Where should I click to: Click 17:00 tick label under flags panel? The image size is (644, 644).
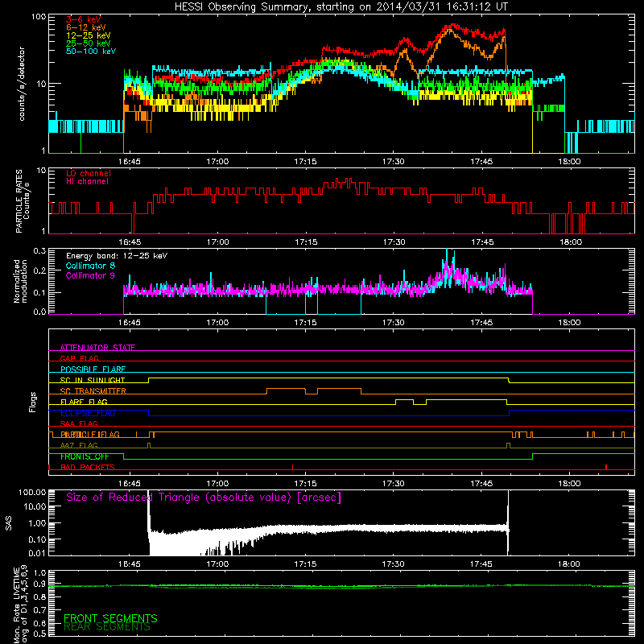[217, 484]
